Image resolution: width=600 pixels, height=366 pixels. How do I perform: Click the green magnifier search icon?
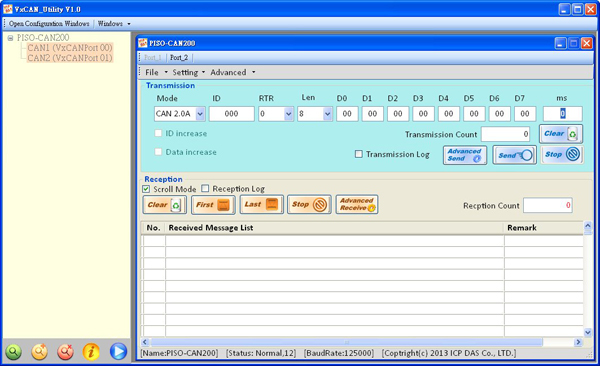coord(13,351)
